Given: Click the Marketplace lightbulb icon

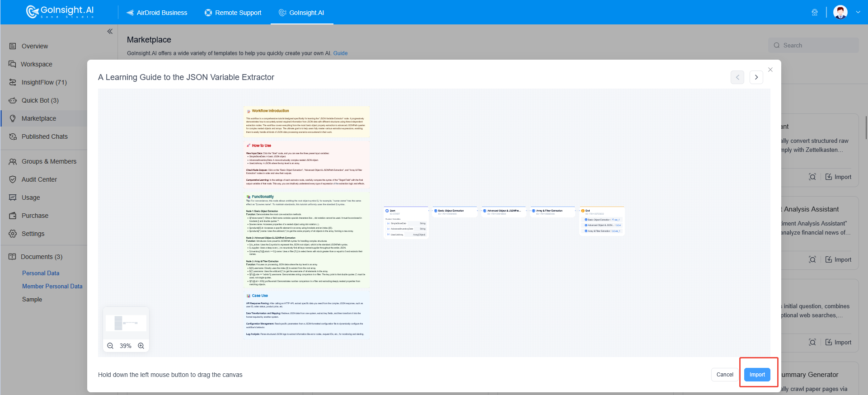Looking at the screenshot, I should pos(13,118).
